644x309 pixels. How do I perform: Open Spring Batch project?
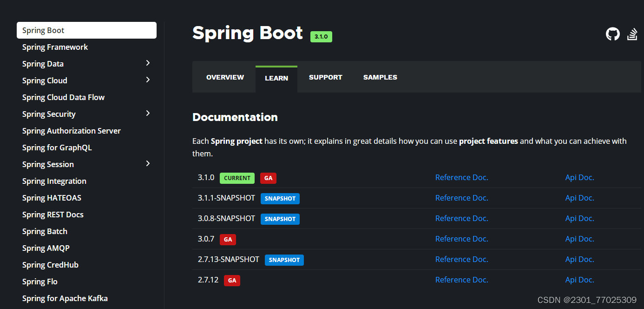tap(45, 231)
